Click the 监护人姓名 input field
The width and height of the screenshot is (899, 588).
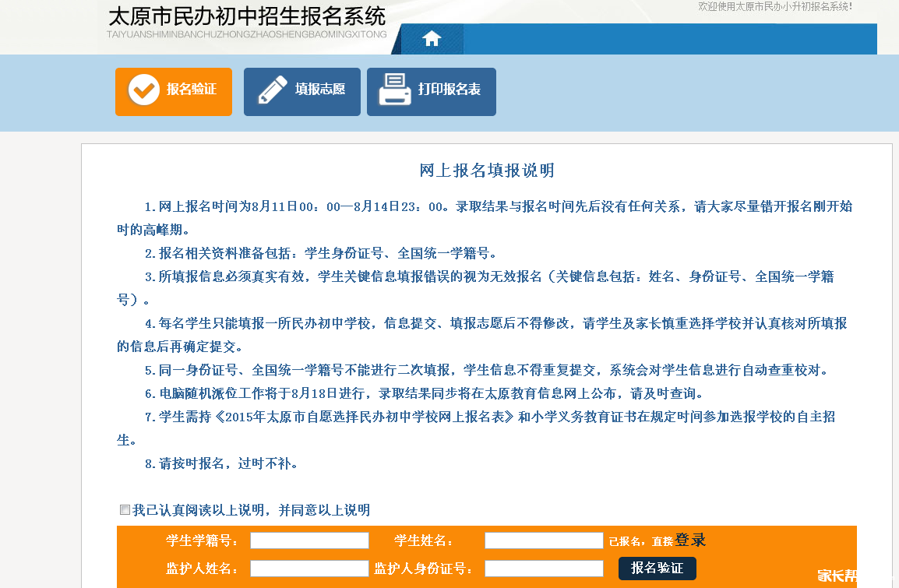click(309, 569)
